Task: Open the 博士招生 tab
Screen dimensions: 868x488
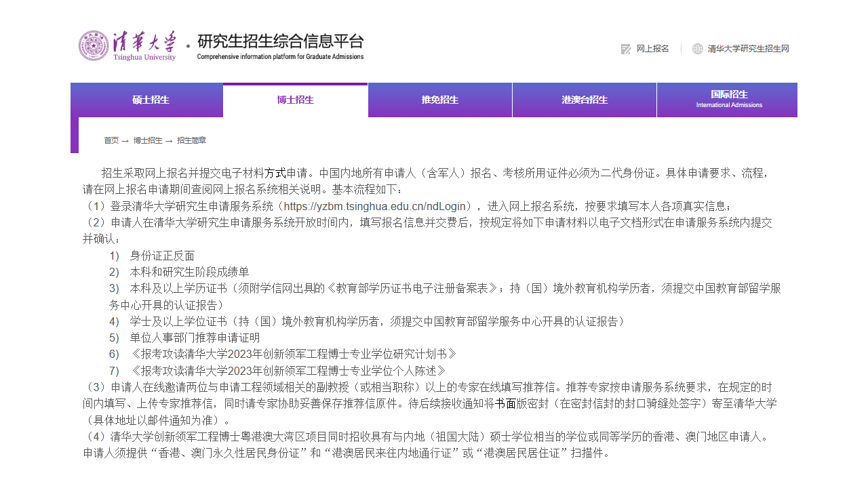Action: pyautogui.click(x=295, y=100)
